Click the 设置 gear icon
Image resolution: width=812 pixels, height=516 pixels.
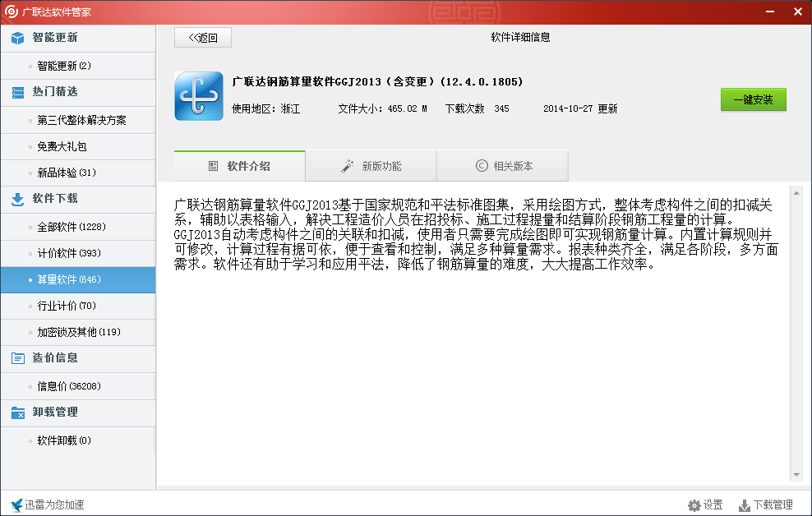pos(694,505)
